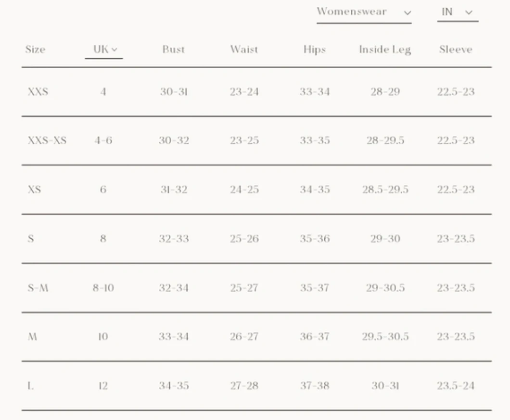Open the IN measurement unit dropdown
This screenshot has height=420, width=510.
click(457, 13)
